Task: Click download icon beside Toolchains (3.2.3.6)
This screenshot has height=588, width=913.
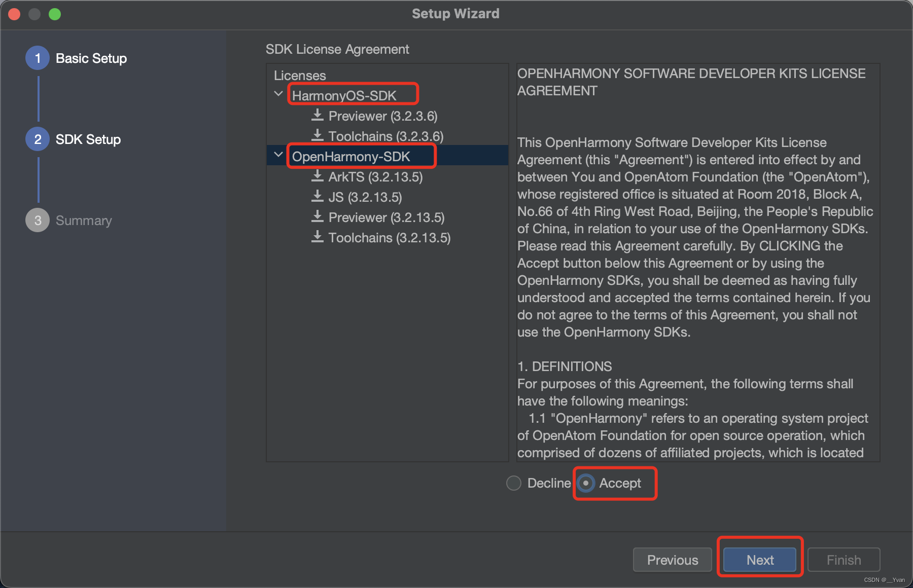Action: tap(318, 135)
